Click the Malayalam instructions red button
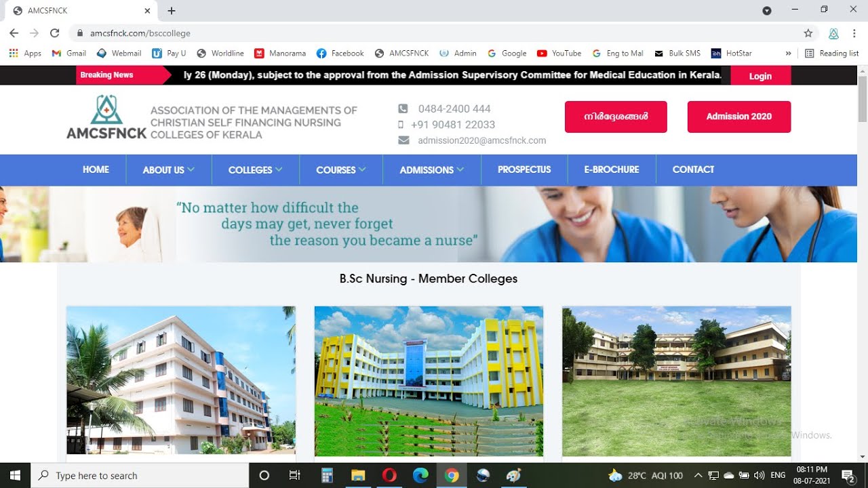The width and height of the screenshot is (868, 488). pos(616,117)
